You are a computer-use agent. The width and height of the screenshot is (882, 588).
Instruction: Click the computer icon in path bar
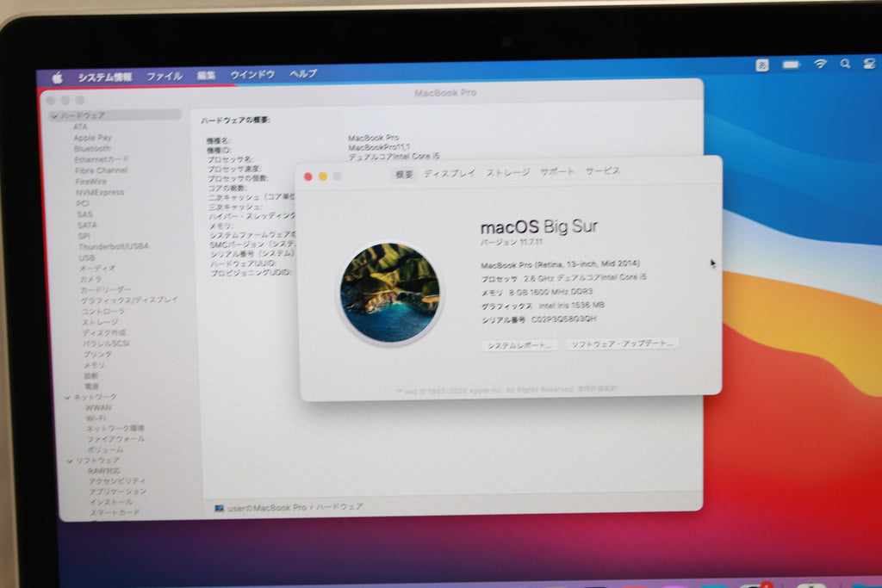[219, 508]
